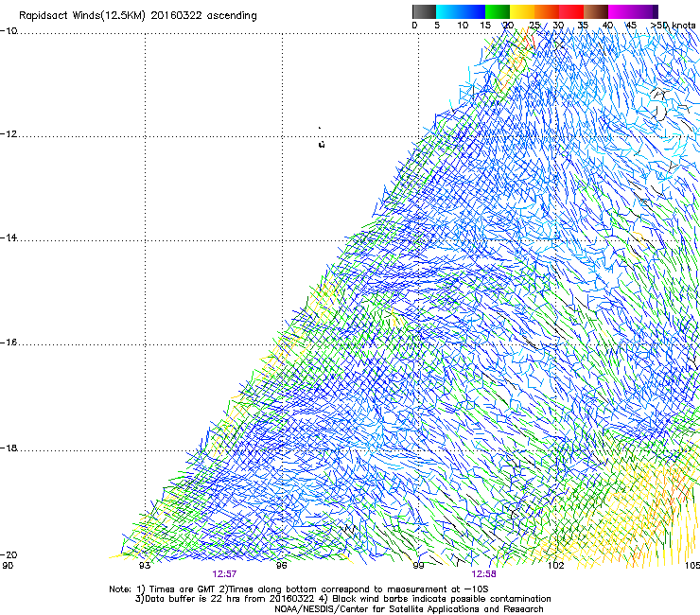
Task: Click the '>50 knots' legend label
Action: [673, 26]
